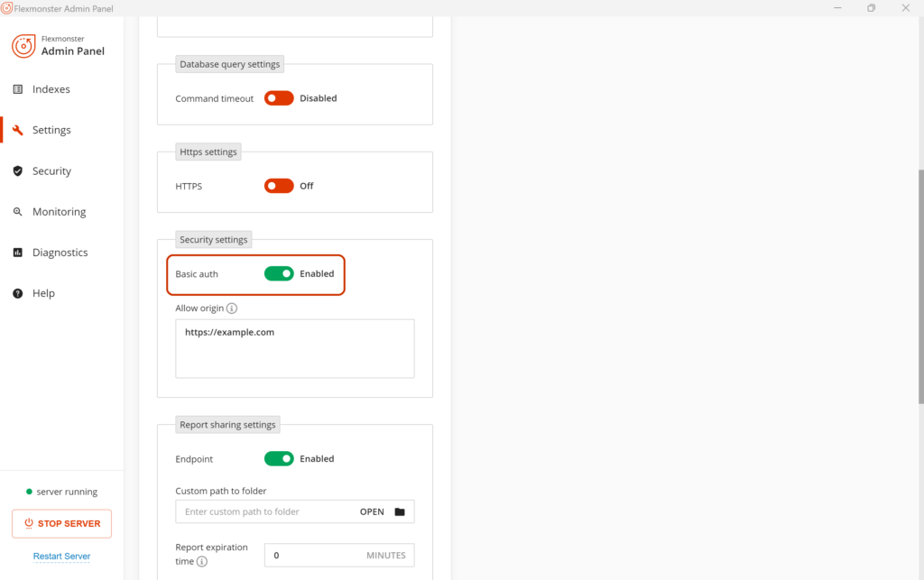This screenshot has width=924, height=580.
Task: Navigate to the Diagnostics section
Action: point(60,252)
